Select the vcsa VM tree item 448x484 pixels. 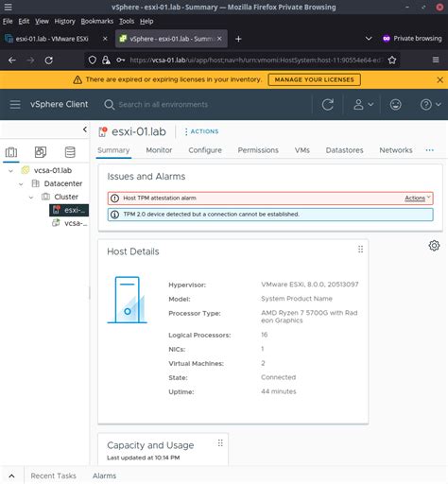(x=70, y=223)
